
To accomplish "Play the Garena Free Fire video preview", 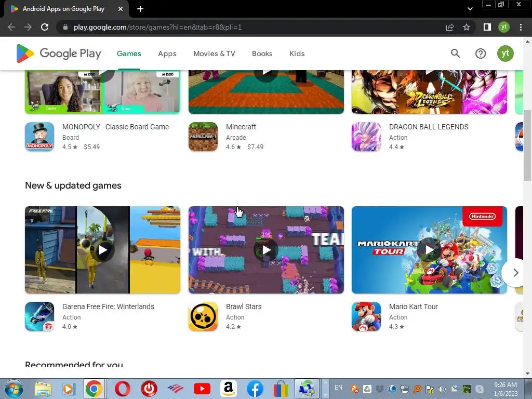I will tap(102, 250).
